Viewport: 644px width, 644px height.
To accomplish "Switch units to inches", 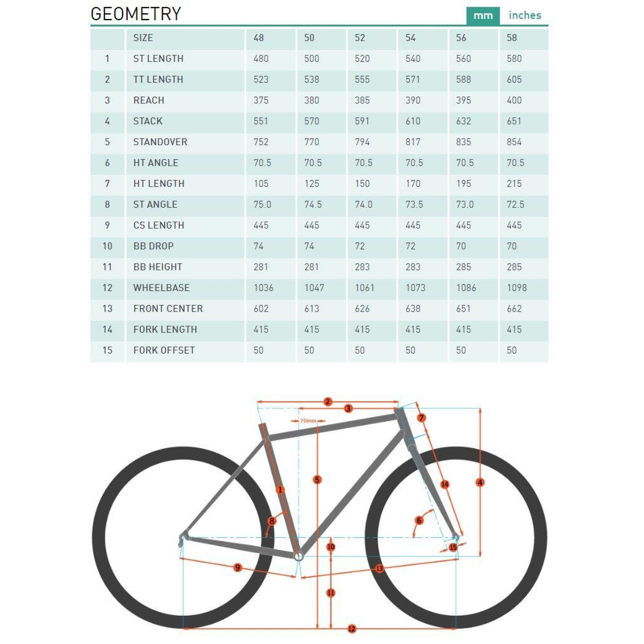I will click(x=525, y=15).
